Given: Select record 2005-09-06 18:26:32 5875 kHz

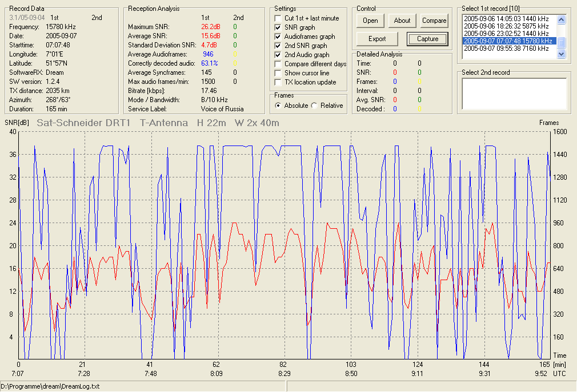Looking at the screenshot, I should 506,26.
